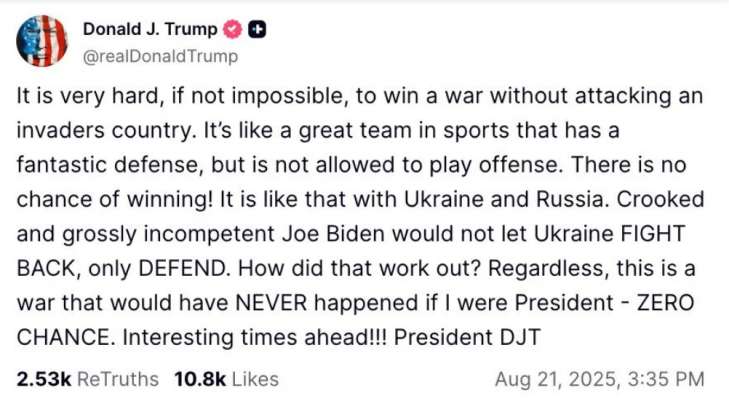The height and width of the screenshot is (409, 729).
Task: Click the ReTruths label
Action: 117,379
